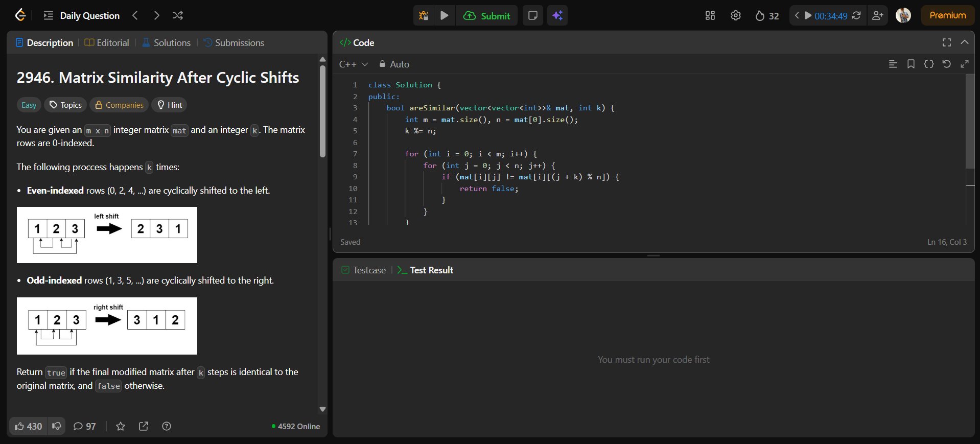The width and height of the screenshot is (980, 444).
Task: Expand the Topics tag
Action: click(x=65, y=105)
